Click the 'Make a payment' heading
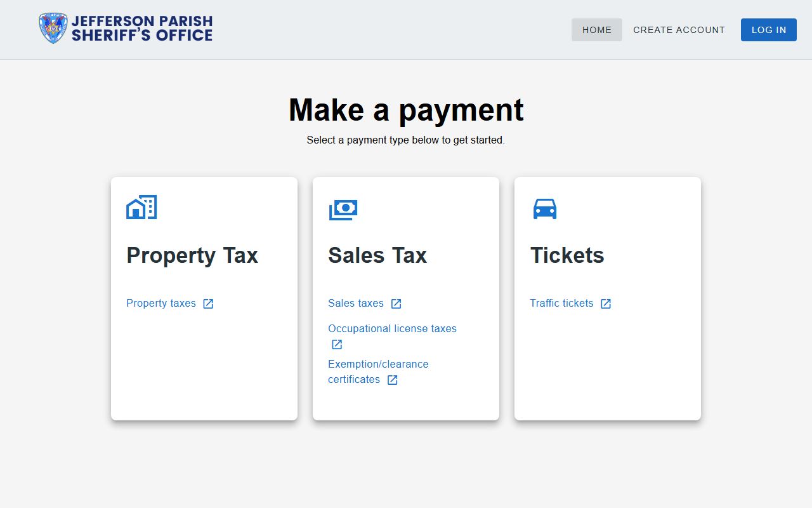The height and width of the screenshot is (508, 812). tap(406, 110)
